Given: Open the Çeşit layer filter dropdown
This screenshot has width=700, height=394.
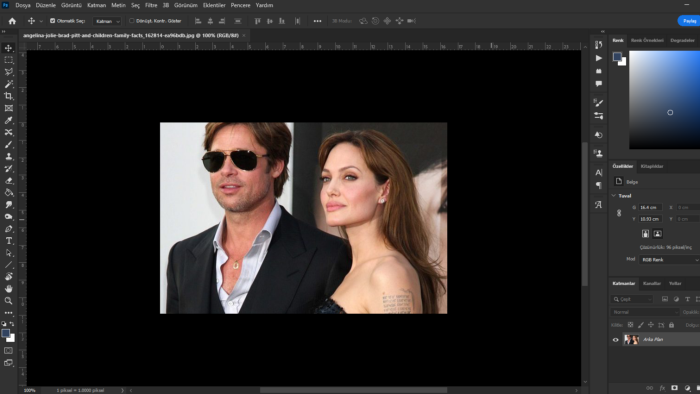Looking at the screenshot, I should click(x=632, y=299).
